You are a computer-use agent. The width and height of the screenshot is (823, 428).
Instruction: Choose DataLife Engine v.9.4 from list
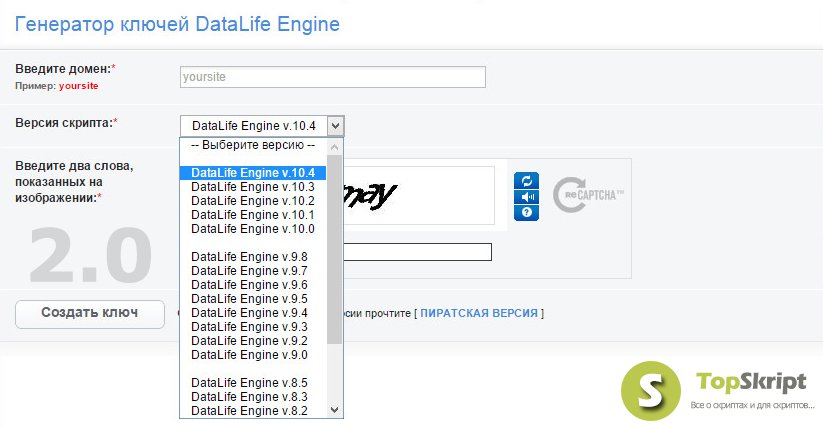(x=253, y=313)
